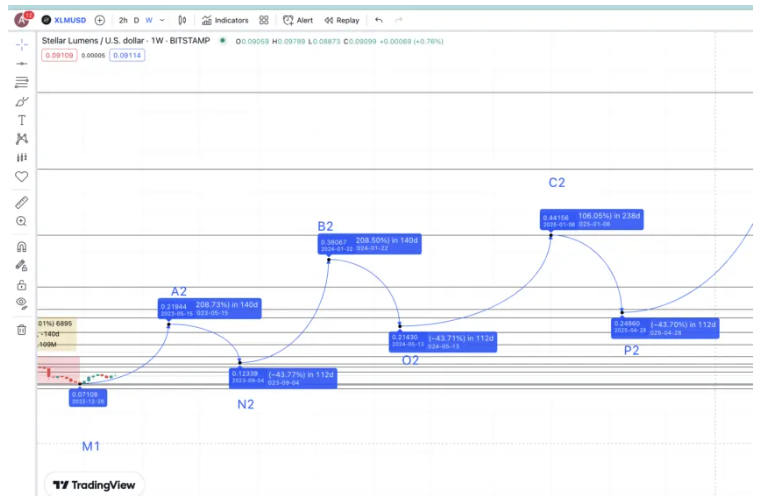763x501 pixels.
Task: Select the ruler measure tool
Action: (x=21, y=202)
